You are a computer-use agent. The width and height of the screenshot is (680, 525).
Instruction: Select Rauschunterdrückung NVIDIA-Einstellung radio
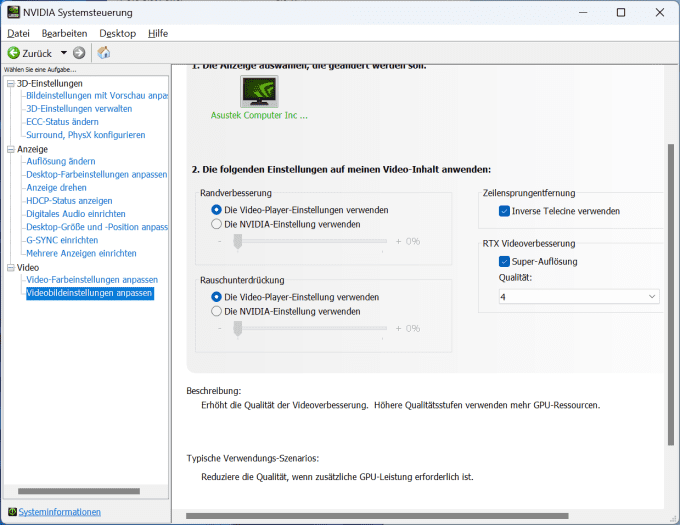point(216,312)
